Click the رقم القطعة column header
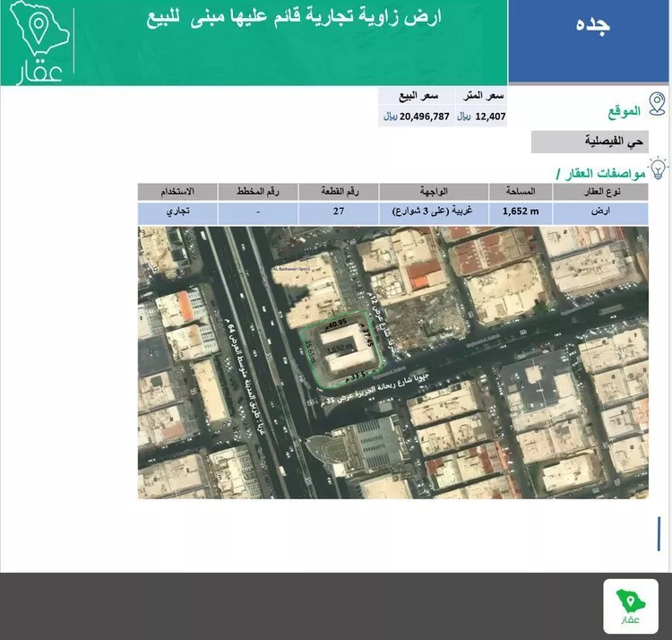672x640 pixels. pos(339,192)
